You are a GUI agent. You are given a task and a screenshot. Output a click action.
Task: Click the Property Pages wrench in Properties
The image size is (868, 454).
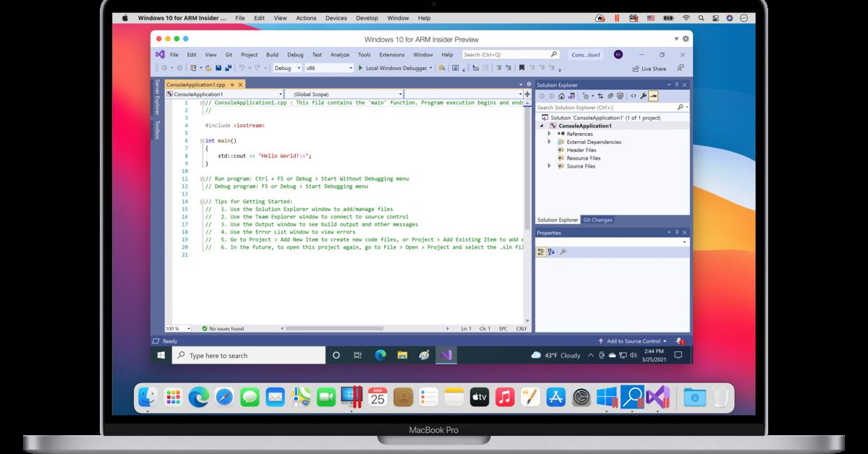coord(563,252)
